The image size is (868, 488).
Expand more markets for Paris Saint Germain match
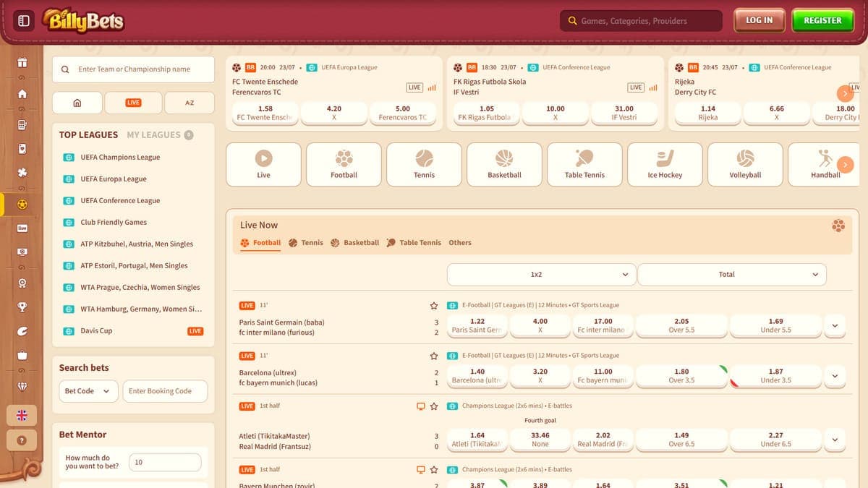[835, 326]
